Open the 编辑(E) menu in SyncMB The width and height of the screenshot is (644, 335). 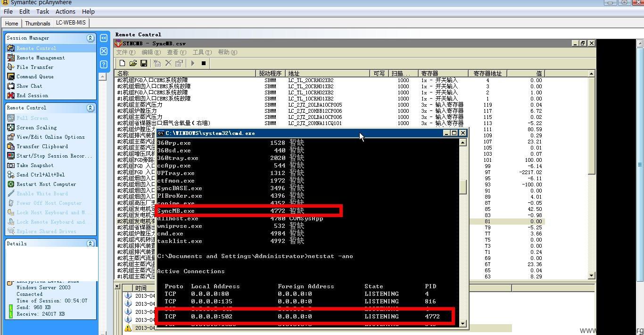[x=151, y=52]
